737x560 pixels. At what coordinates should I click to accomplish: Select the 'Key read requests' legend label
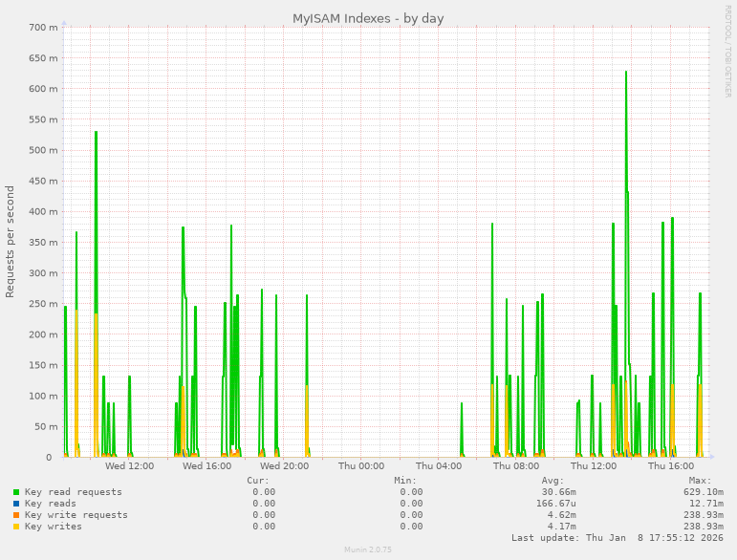coord(74,492)
